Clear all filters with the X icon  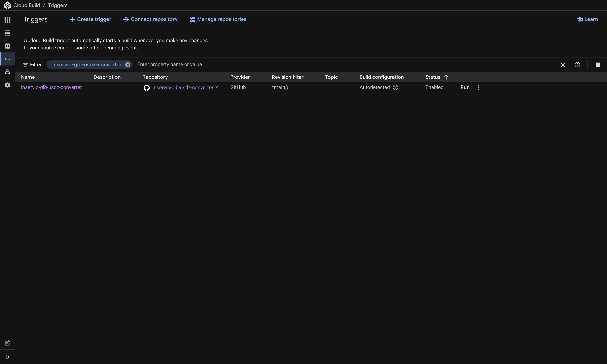[x=563, y=64]
